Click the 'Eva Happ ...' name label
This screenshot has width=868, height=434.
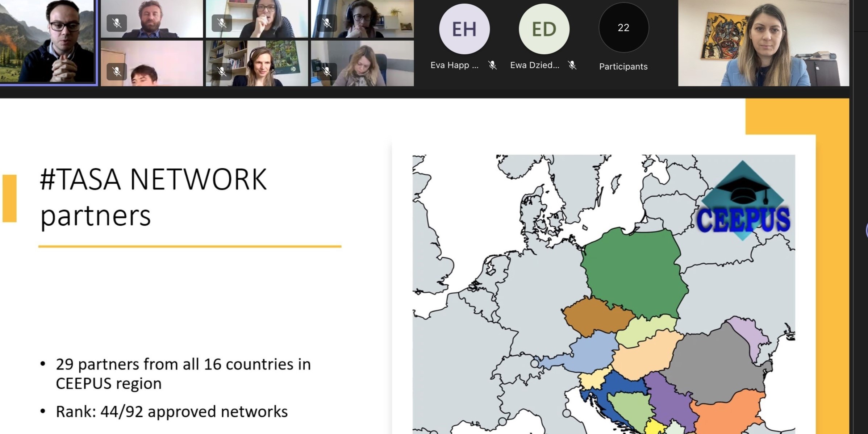454,65
